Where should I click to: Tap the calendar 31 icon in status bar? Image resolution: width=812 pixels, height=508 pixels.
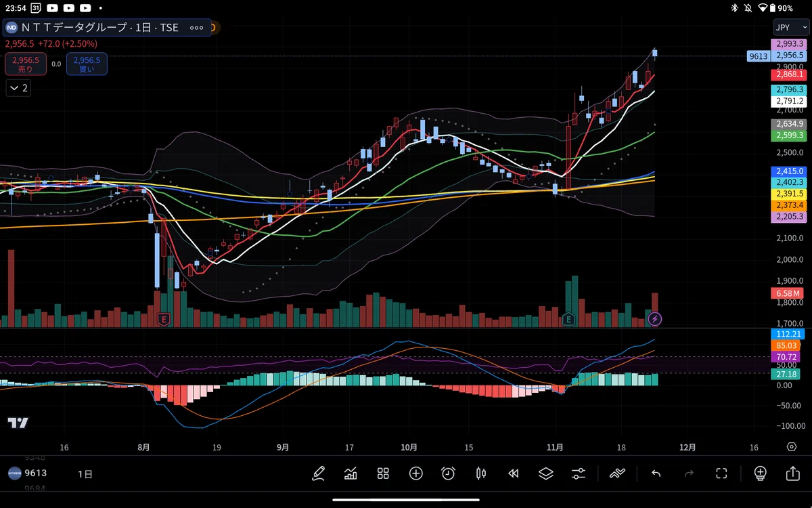coord(35,8)
